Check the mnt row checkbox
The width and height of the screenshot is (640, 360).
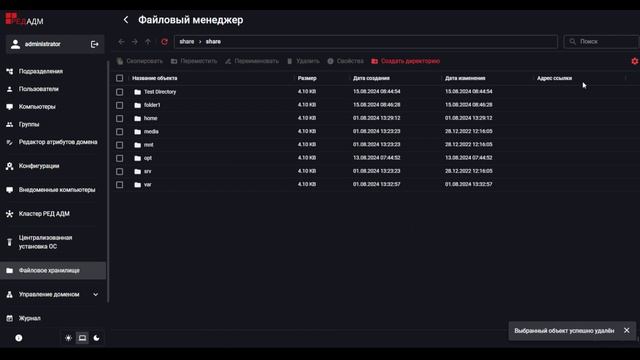pyautogui.click(x=120, y=145)
